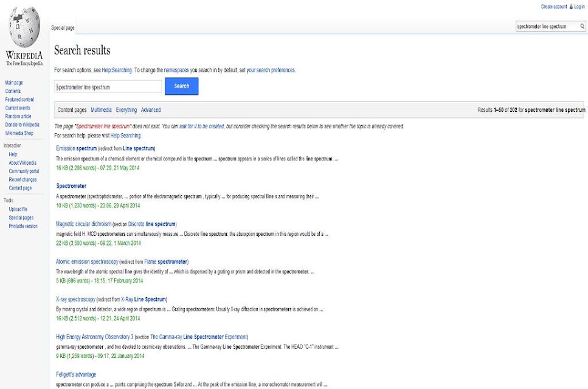Open High Energy Astronomy Observatory 3 result

[x=94, y=337]
